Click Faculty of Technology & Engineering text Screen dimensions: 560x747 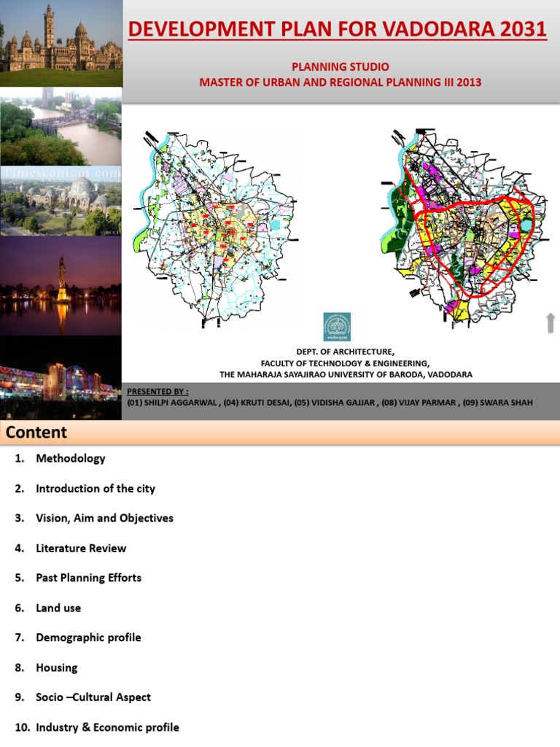click(x=345, y=363)
